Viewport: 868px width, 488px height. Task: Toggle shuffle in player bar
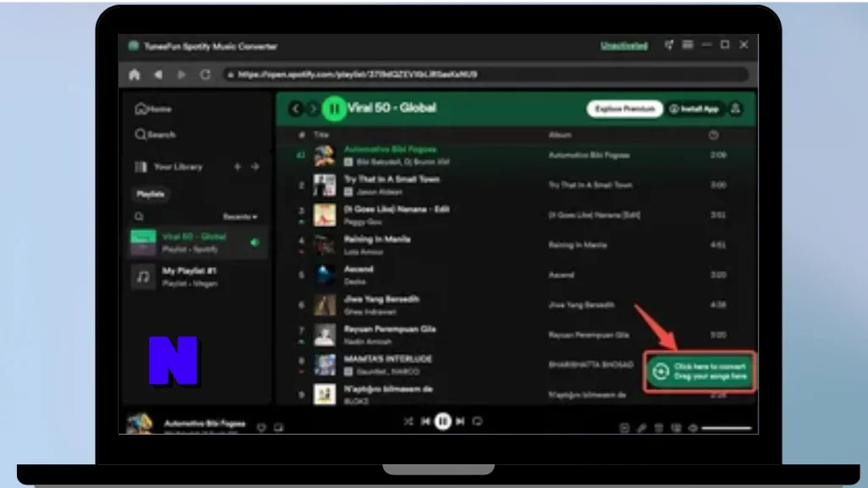pos(408,422)
